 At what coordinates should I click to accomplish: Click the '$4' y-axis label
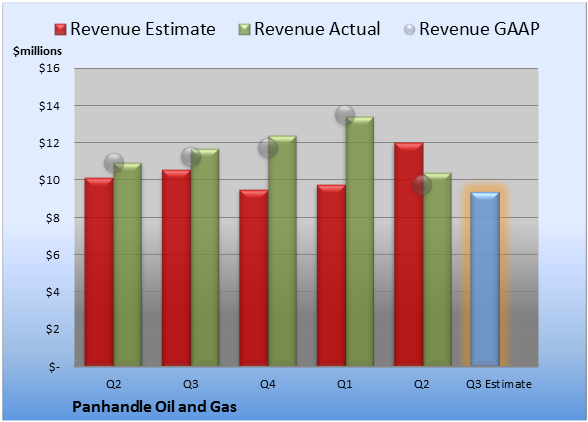pyautogui.click(x=53, y=292)
